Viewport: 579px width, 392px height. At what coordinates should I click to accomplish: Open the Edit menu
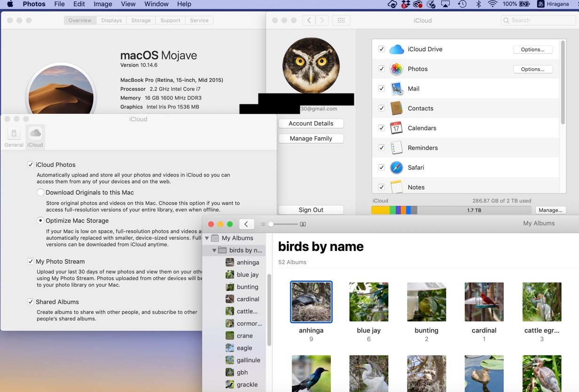point(79,4)
